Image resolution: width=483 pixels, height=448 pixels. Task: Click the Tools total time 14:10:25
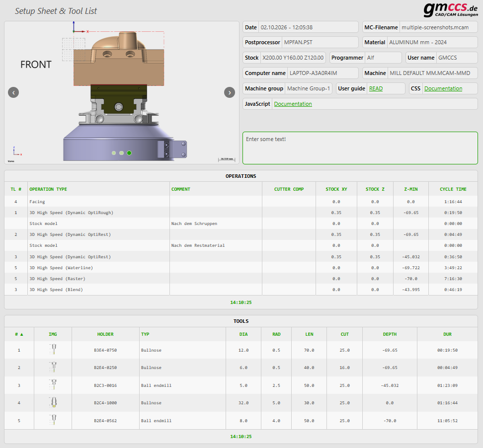(241, 437)
